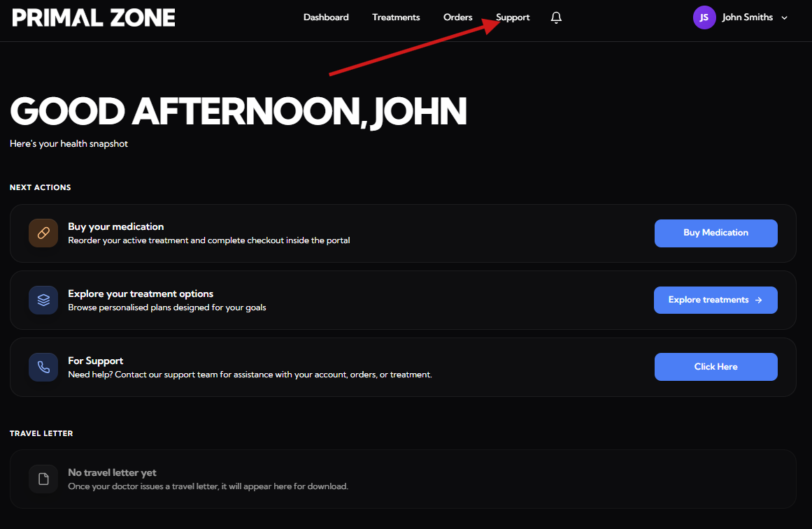
Task: Click the phone icon in the For Support card
Action: [x=43, y=367]
